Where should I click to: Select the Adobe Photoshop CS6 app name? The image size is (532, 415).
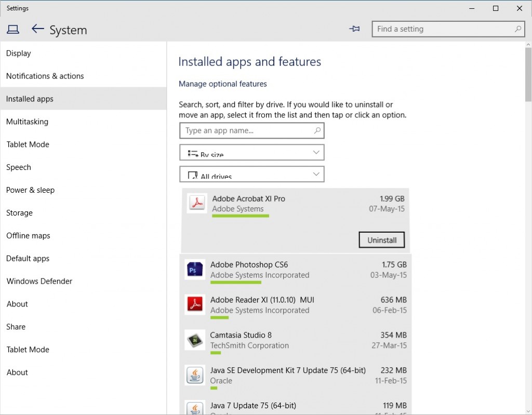pyautogui.click(x=249, y=265)
